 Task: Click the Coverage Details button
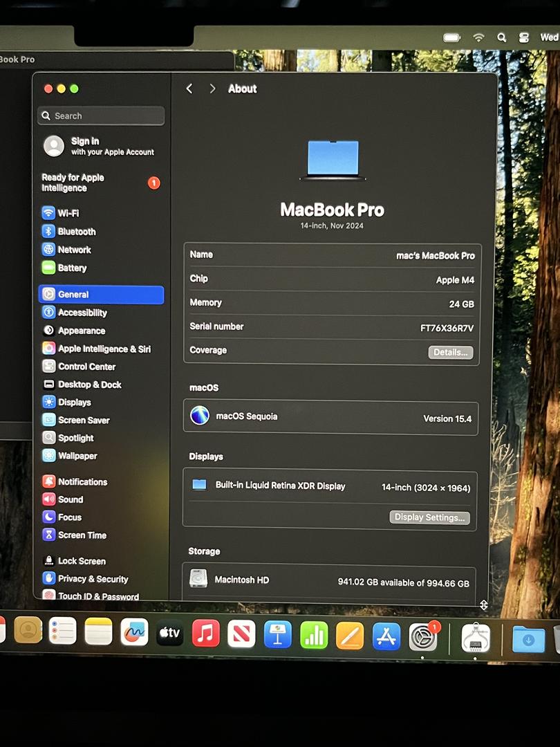[451, 353]
